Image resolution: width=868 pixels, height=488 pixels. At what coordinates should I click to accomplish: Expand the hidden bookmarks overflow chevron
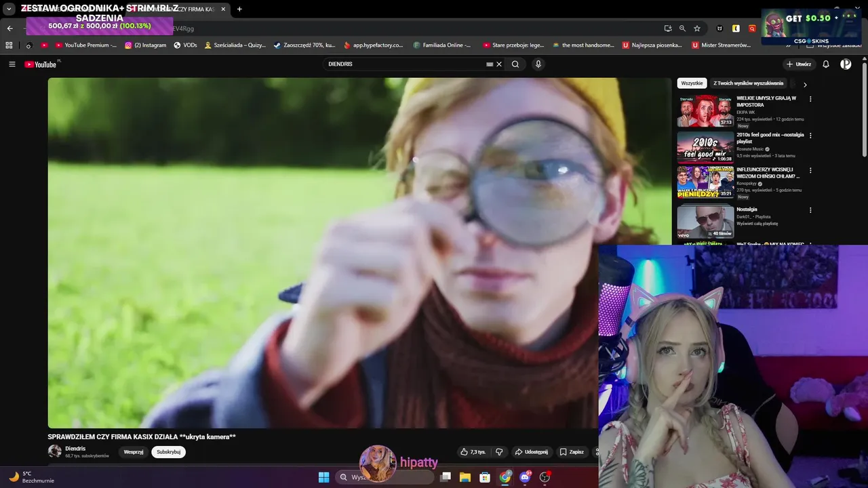pyautogui.click(x=789, y=45)
